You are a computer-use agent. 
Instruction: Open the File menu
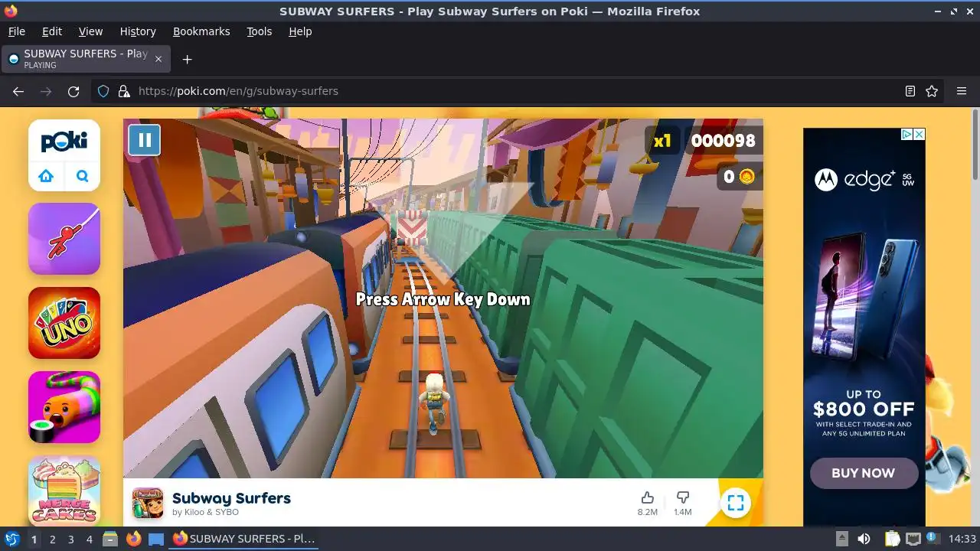click(16, 31)
